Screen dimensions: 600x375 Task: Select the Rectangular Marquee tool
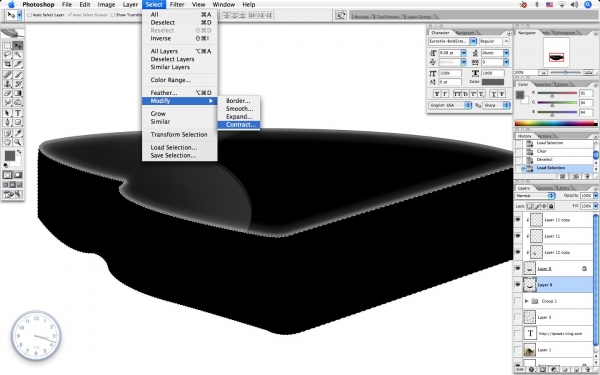pyautogui.click(x=7, y=46)
